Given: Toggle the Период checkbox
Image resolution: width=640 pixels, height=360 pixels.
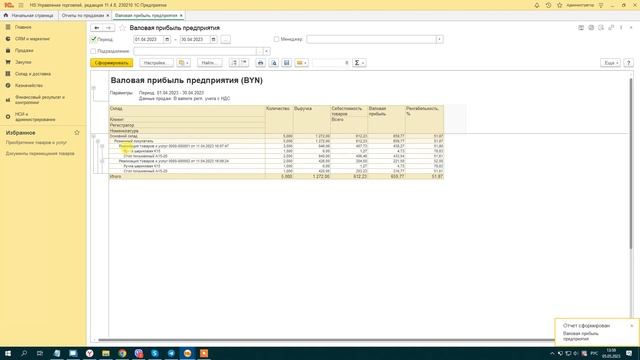Looking at the screenshot, I should click(x=93, y=39).
